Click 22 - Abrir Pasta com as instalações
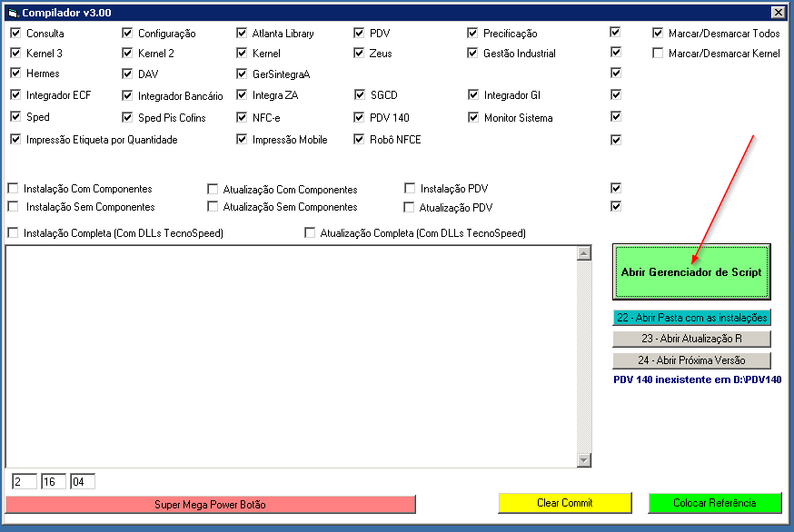794x532 pixels. click(691, 318)
